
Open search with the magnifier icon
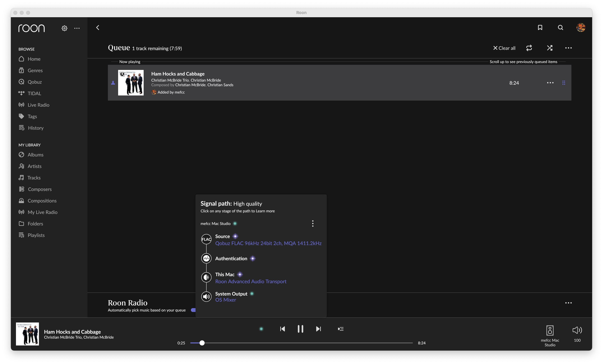[x=560, y=27]
